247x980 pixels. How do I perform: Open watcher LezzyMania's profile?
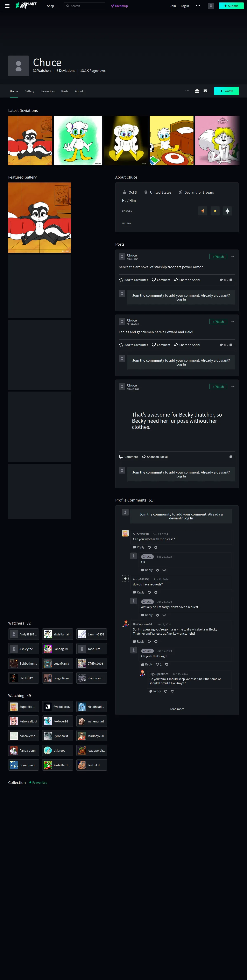[x=57, y=663]
